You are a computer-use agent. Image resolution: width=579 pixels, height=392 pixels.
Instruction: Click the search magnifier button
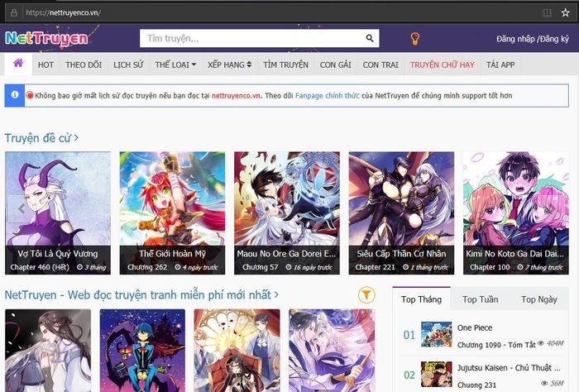369,39
